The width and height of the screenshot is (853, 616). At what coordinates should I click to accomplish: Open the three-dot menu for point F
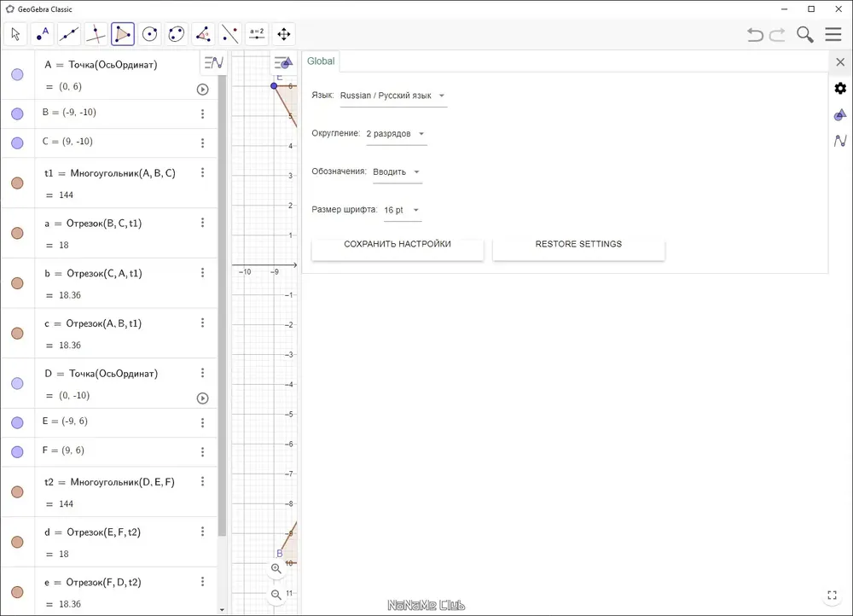[x=202, y=452]
